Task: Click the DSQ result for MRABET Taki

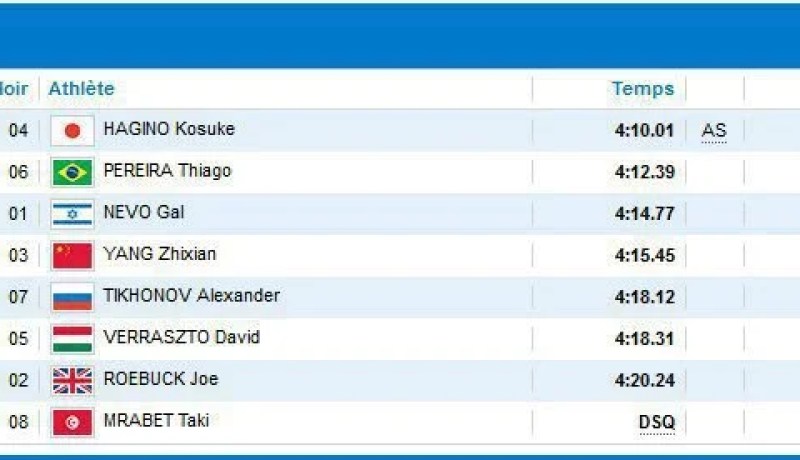Action: pyautogui.click(x=657, y=422)
